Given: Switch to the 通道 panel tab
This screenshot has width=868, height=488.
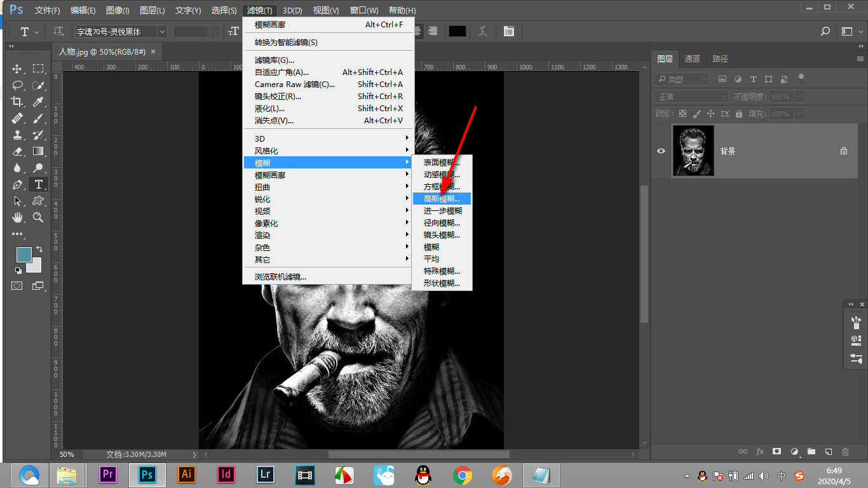Looking at the screenshot, I should tap(692, 58).
